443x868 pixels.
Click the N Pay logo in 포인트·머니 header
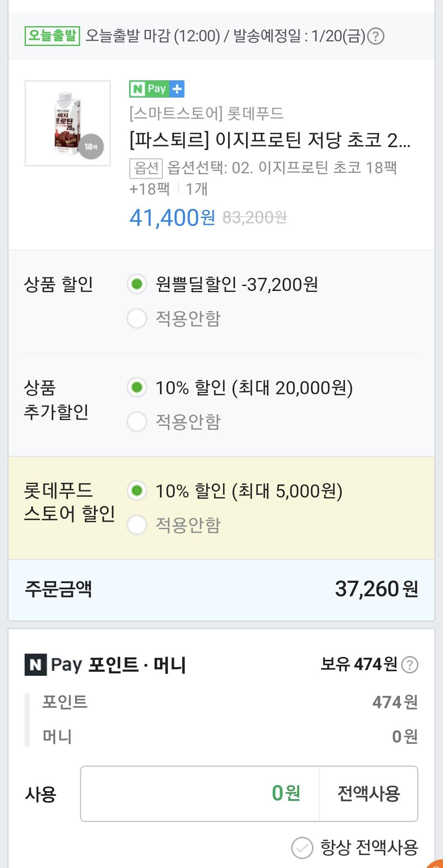point(36,665)
